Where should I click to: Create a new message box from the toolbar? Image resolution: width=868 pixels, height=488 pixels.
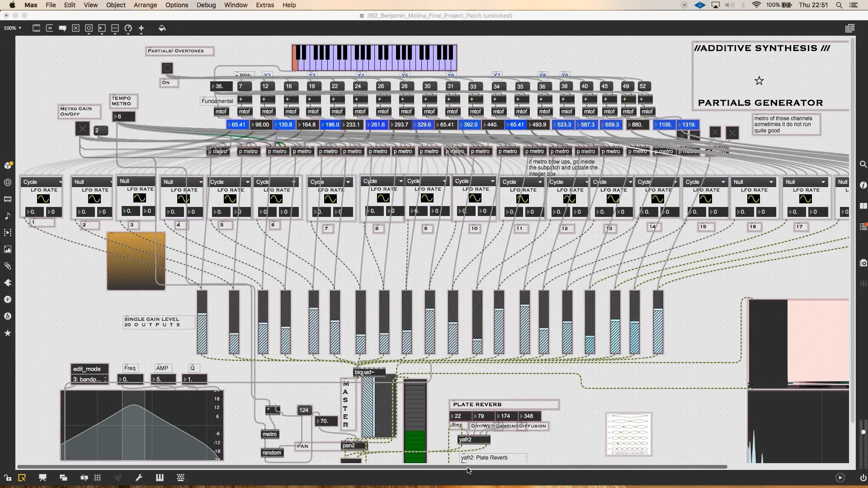(x=50, y=28)
